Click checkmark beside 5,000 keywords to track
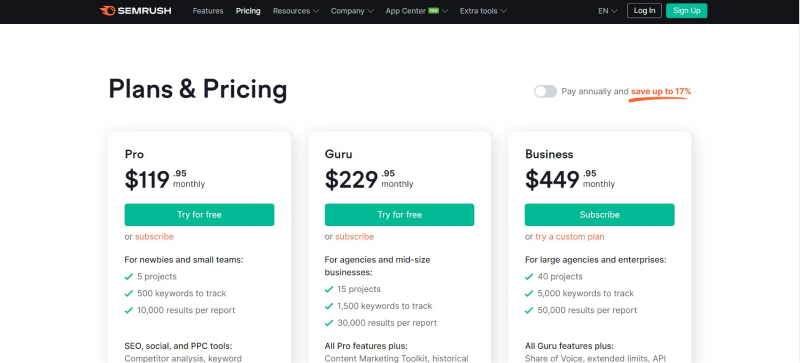 (x=529, y=294)
